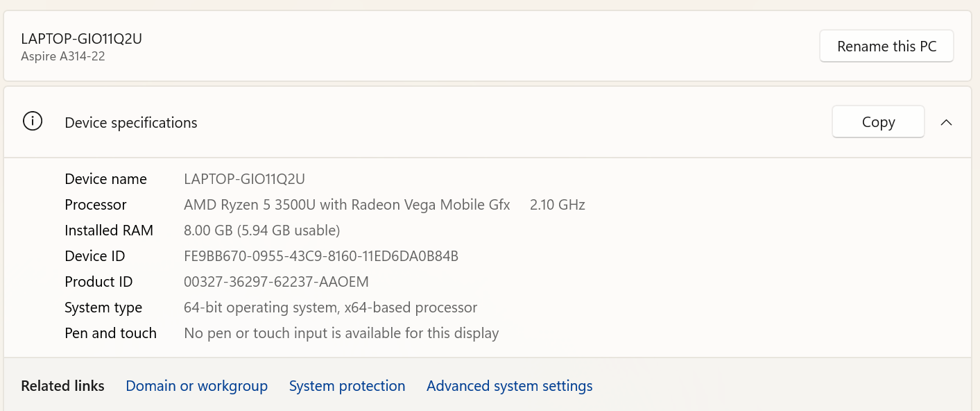Click the Pen and touch value text

[341, 333]
